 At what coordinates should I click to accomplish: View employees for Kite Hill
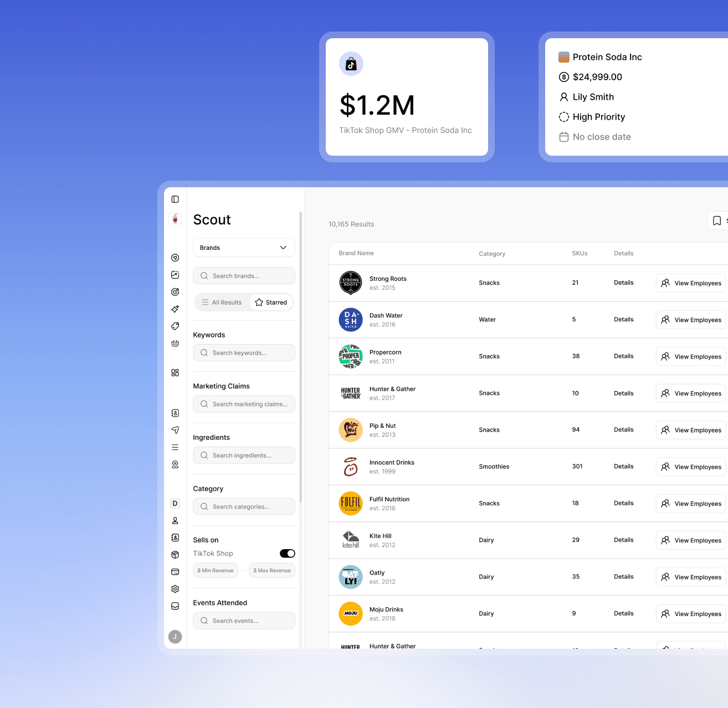tap(691, 540)
